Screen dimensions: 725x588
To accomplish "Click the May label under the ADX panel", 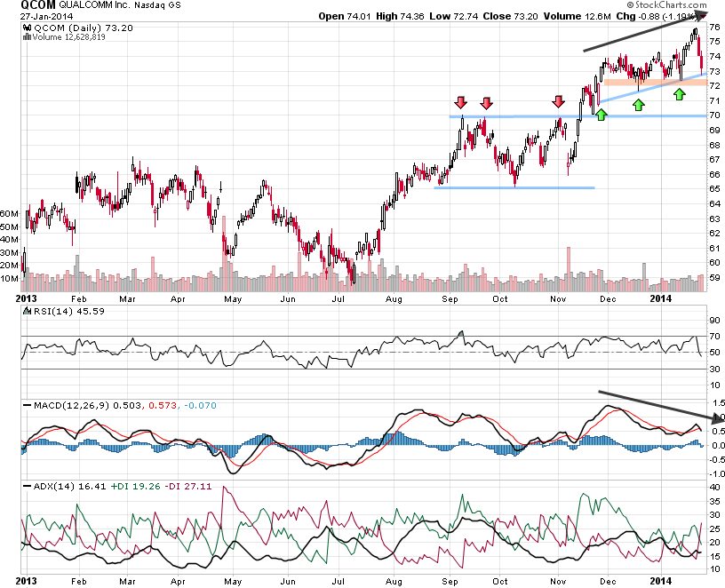I will [x=233, y=582].
